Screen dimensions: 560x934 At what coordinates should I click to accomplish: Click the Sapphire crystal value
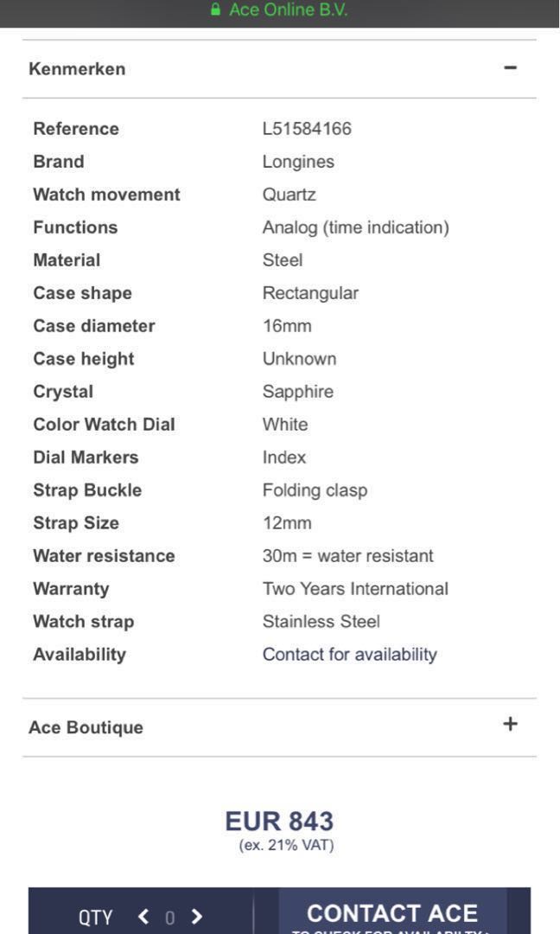[x=297, y=392]
